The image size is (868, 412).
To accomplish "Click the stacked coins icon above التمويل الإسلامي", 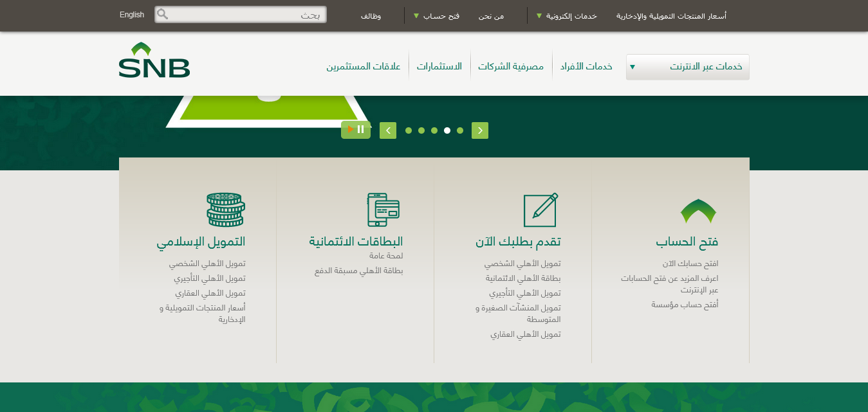I will point(226,210).
